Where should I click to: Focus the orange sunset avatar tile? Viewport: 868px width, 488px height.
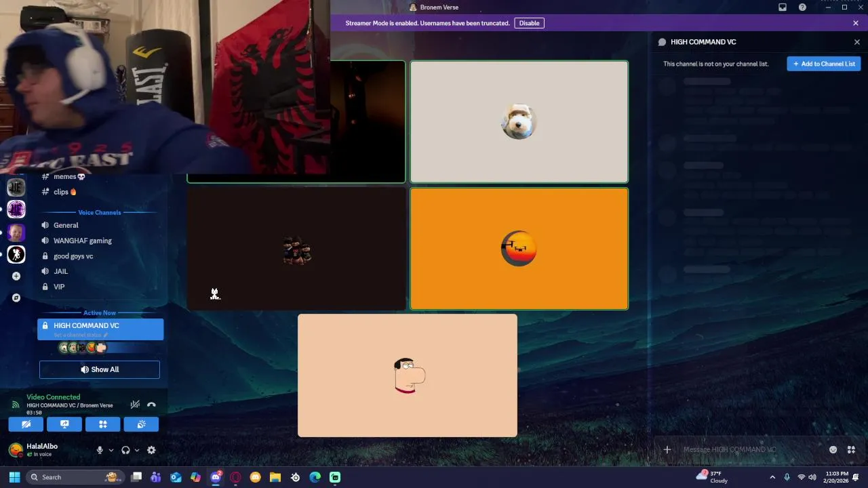click(x=519, y=249)
